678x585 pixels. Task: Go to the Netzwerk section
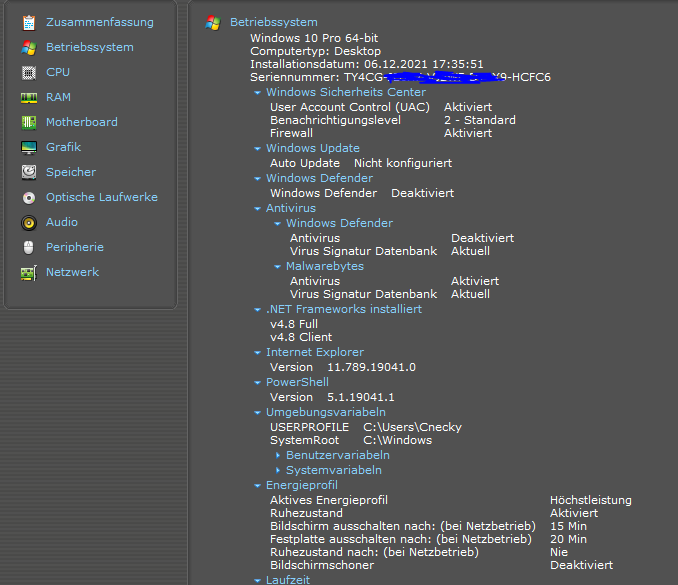pyautogui.click(x=73, y=272)
